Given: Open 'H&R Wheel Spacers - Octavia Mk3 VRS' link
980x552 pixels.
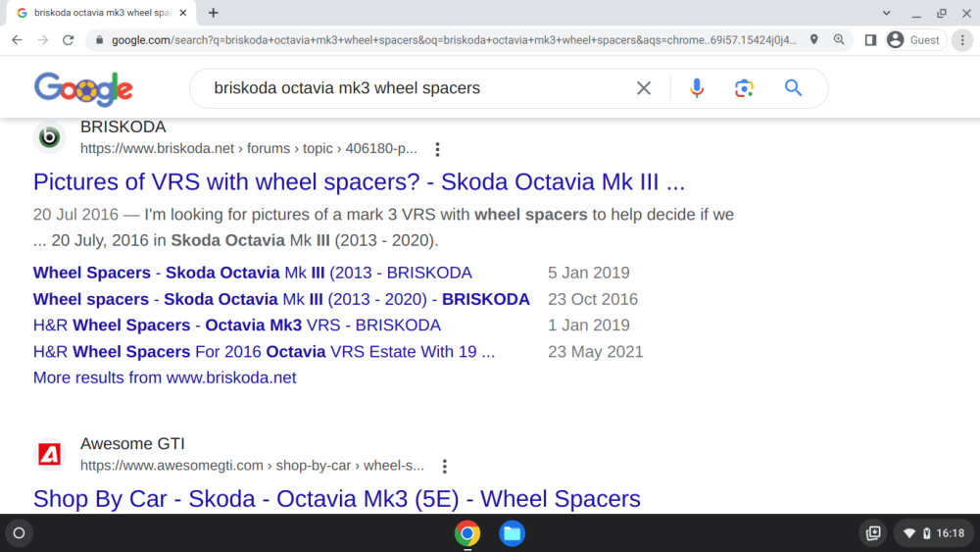Looking at the screenshot, I should pos(237,326).
